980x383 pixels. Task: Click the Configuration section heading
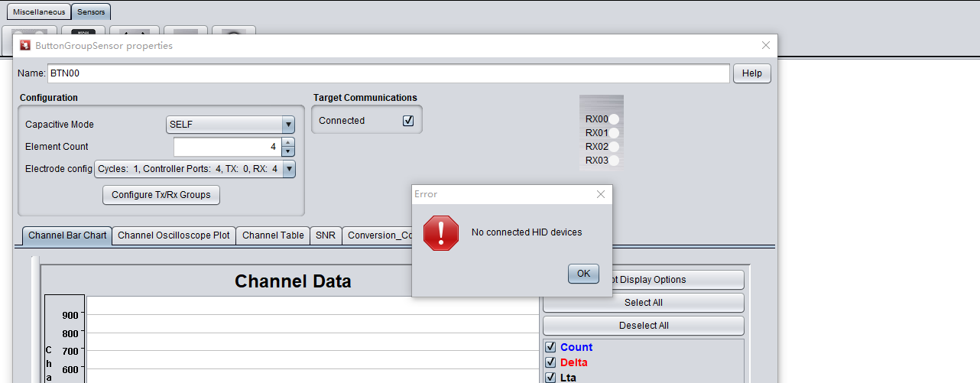[49, 98]
